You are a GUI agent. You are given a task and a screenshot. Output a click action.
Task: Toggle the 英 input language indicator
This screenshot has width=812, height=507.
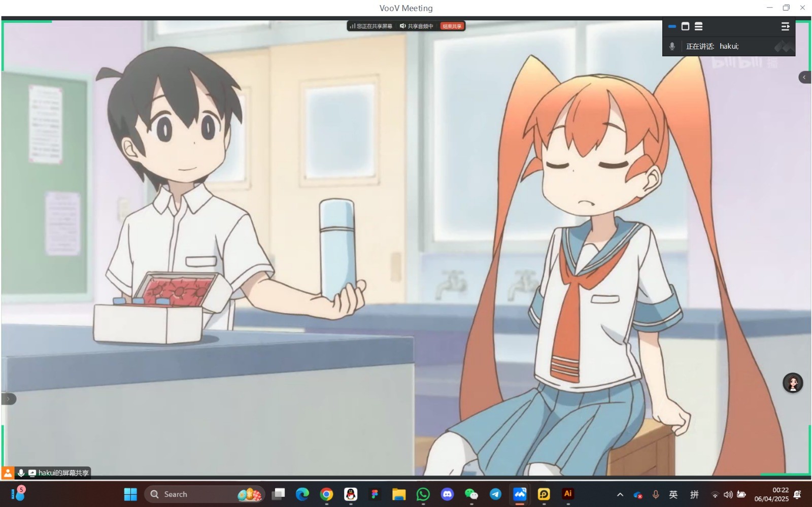pyautogui.click(x=673, y=494)
